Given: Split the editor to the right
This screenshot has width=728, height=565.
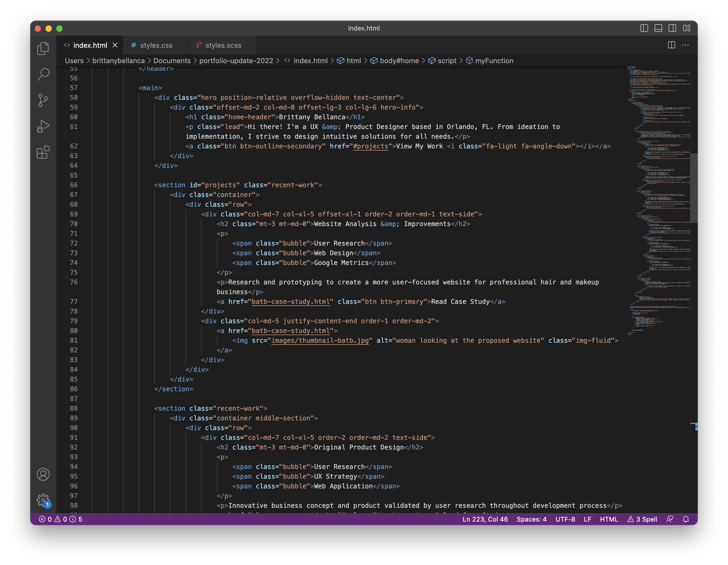Looking at the screenshot, I should (x=671, y=45).
